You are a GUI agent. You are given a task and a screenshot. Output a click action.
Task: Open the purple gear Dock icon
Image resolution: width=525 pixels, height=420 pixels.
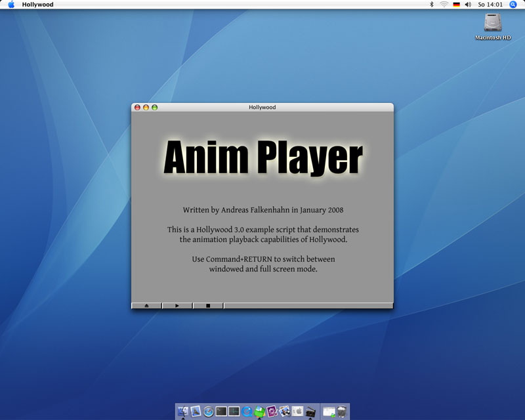pos(272,411)
